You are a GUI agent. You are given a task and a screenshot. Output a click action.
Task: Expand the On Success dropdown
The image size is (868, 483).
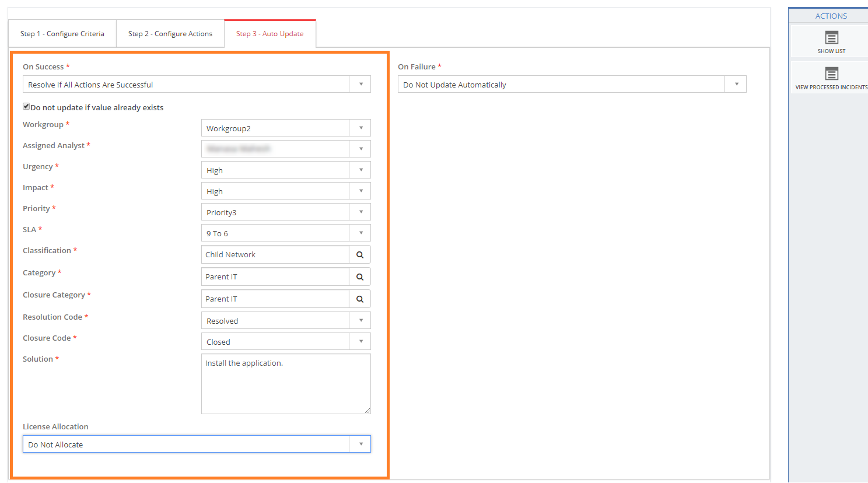pos(360,85)
